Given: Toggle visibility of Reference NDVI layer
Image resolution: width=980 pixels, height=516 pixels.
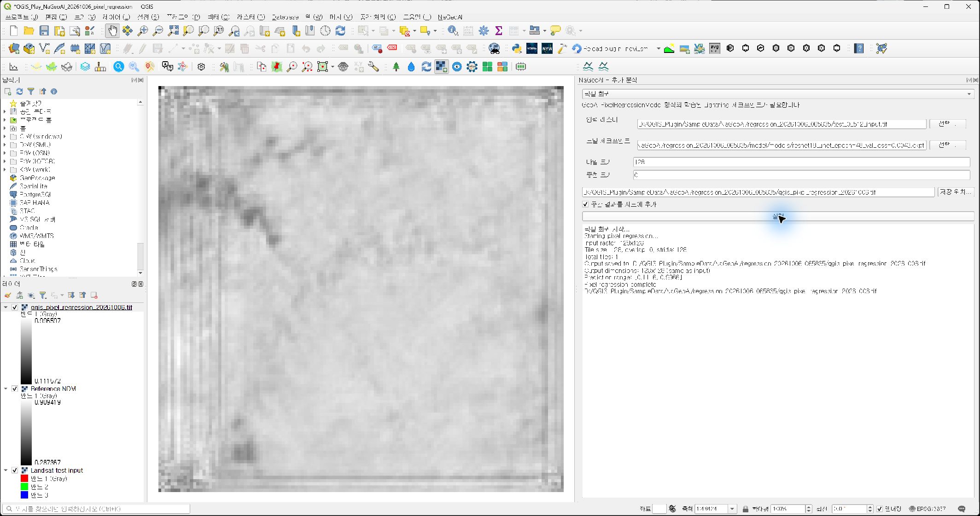Looking at the screenshot, I should tap(15, 389).
